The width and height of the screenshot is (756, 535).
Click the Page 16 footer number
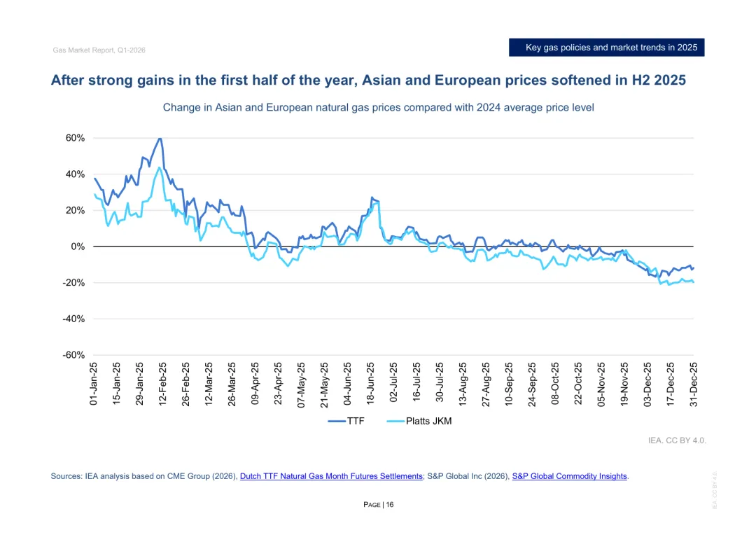[379, 505]
